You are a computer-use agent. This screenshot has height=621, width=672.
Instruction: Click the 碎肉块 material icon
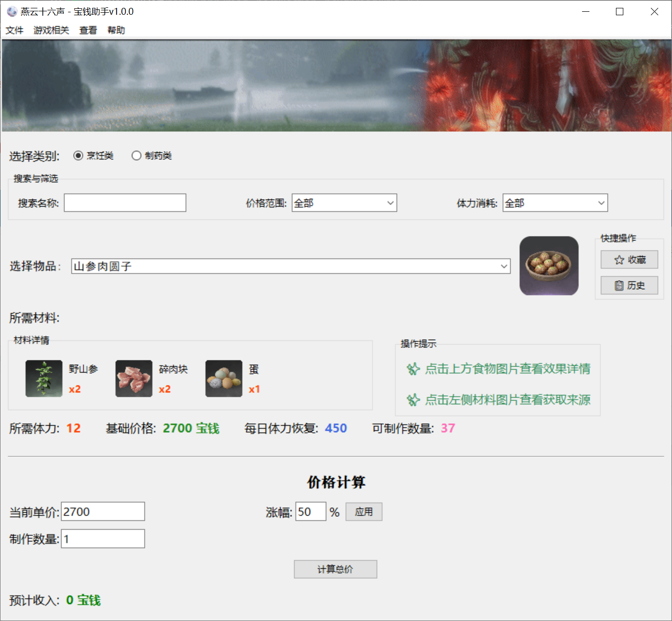134,379
